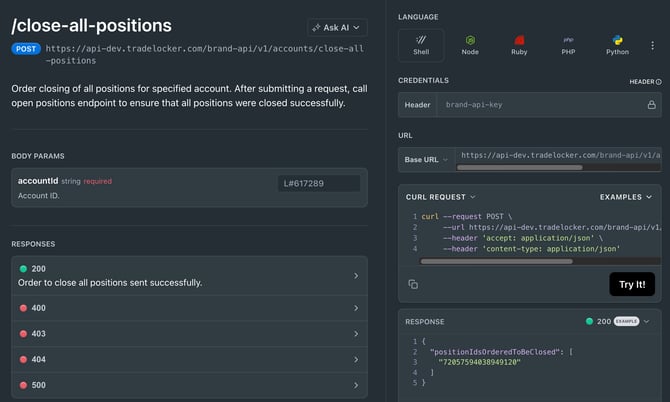The width and height of the screenshot is (670, 402).
Task: Choose the PHP language icon
Action: pyautogui.click(x=568, y=45)
